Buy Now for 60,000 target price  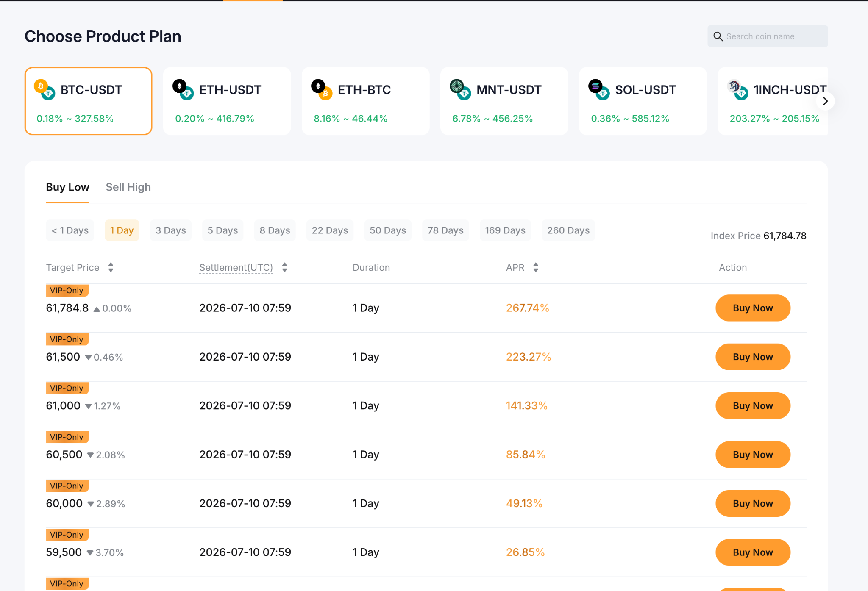tap(753, 503)
